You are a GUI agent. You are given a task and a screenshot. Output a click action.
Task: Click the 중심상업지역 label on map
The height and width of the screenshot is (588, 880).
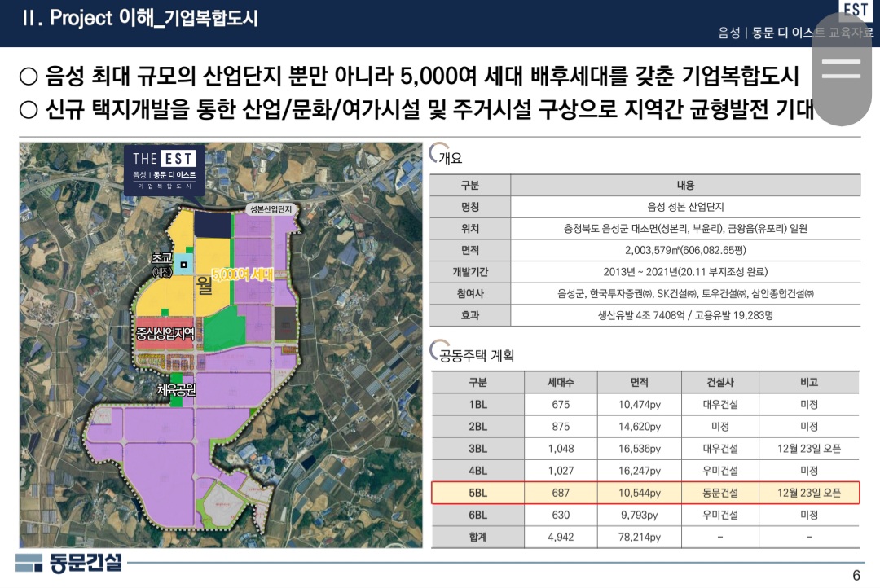165,334
